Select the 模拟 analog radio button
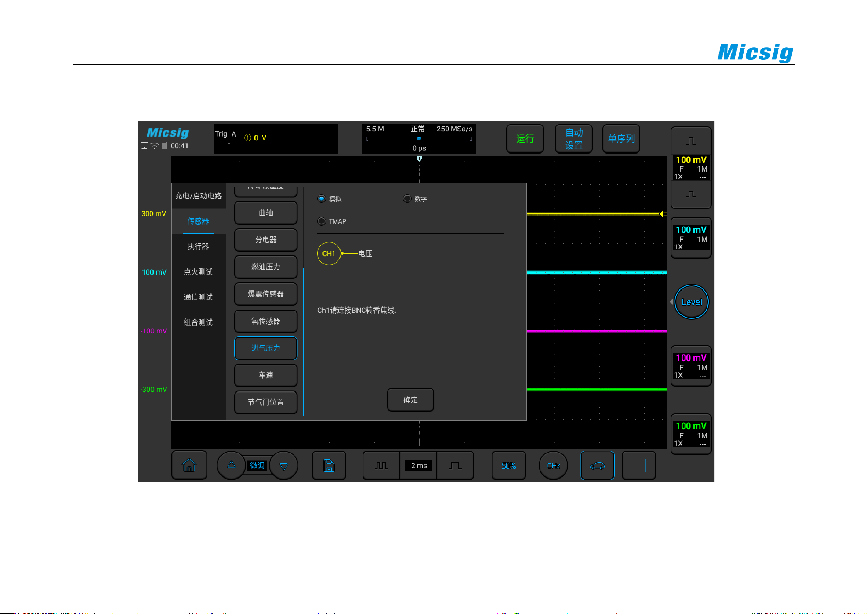Image resolution: width=868 pixels, height=614 pixels. (x=321, y=199)
